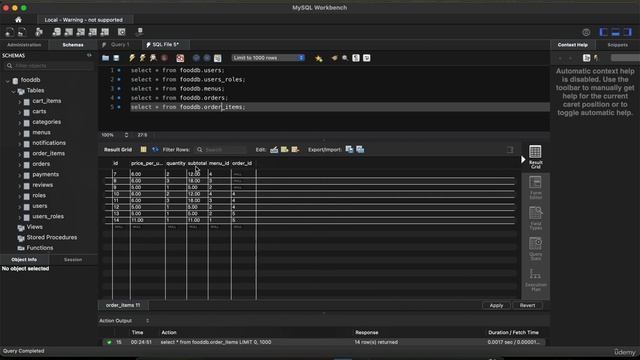Viewport: 640px width, 360px height.
Task: Switch to the Snippets tab
Action: point(618,45)
